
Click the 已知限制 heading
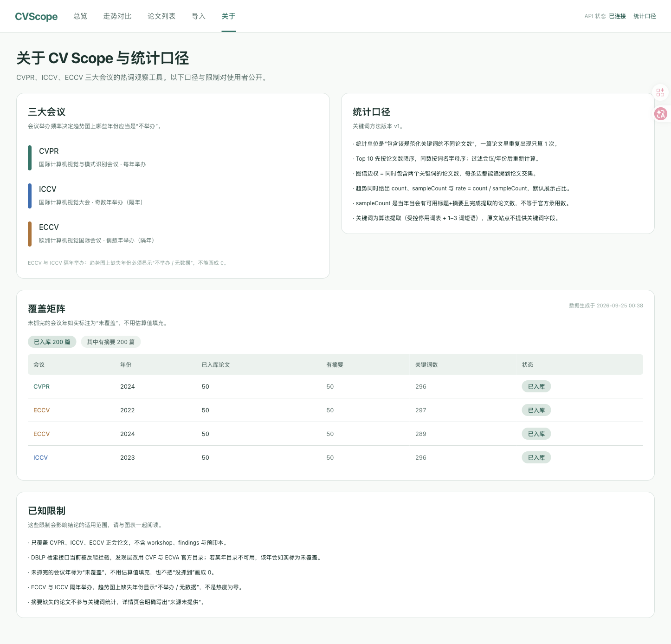pos(47,511)
